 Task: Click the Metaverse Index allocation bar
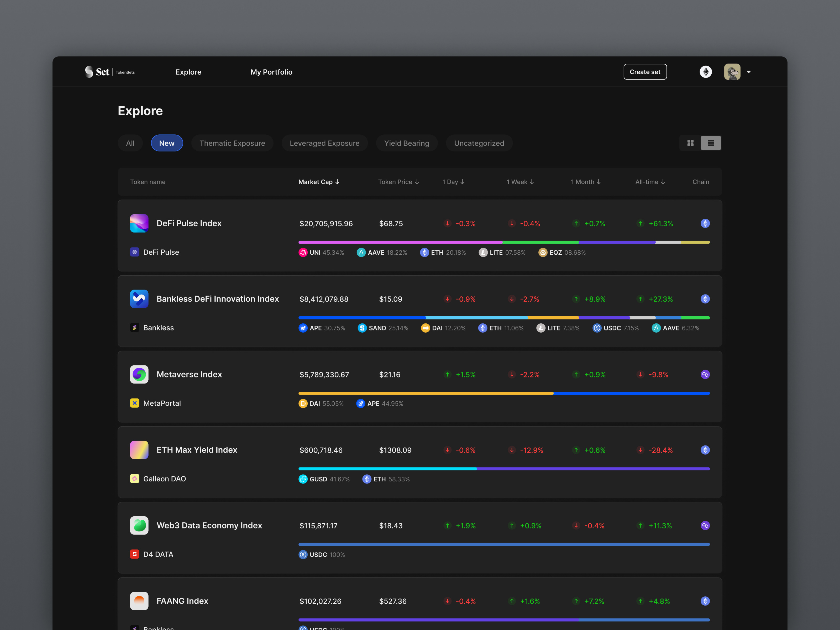(504, 393)
